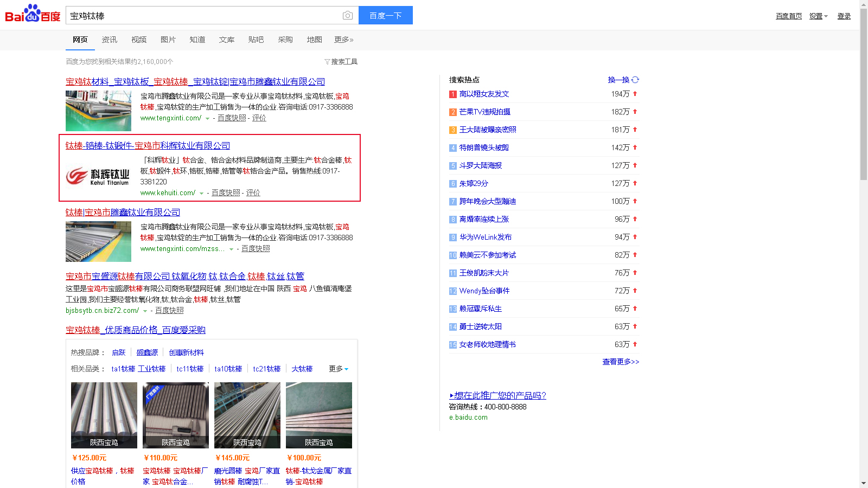
Task: Select brand 盛鑫源
Action: (x=147, y=352)
